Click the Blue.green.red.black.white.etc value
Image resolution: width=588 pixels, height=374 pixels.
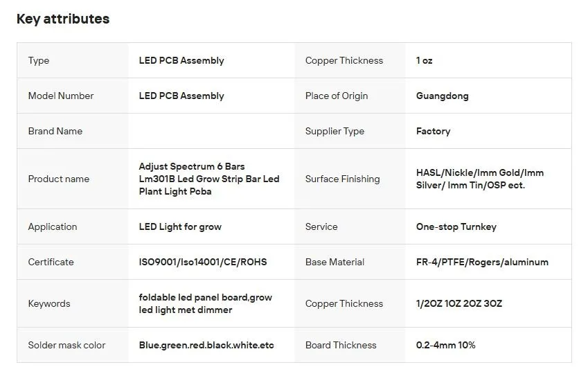pyautogui.click(x=206, y=345)
